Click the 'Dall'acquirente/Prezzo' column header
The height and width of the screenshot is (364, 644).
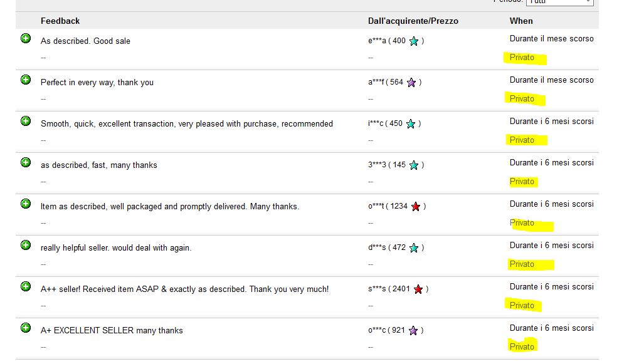click(x=413, y=21)
